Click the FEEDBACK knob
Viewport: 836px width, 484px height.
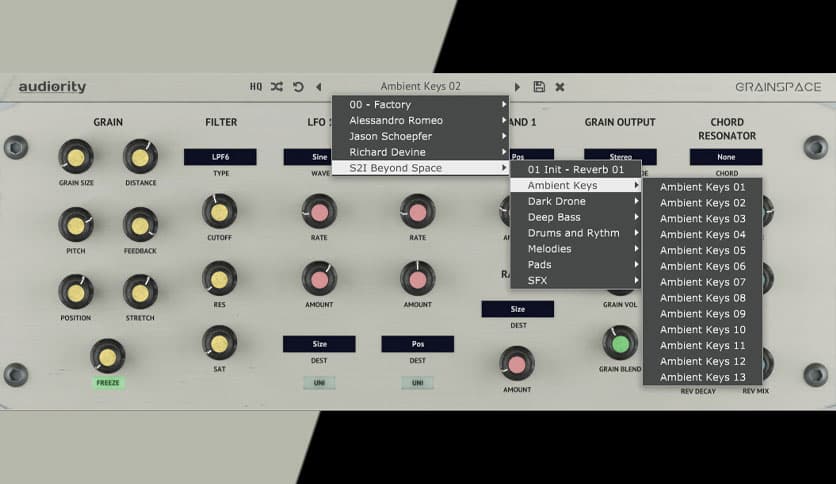point(140,225)
